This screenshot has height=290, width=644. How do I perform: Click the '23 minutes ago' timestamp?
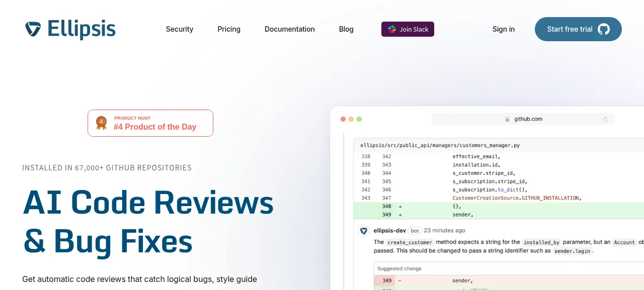pyautogui.click(x=444, y=231)
